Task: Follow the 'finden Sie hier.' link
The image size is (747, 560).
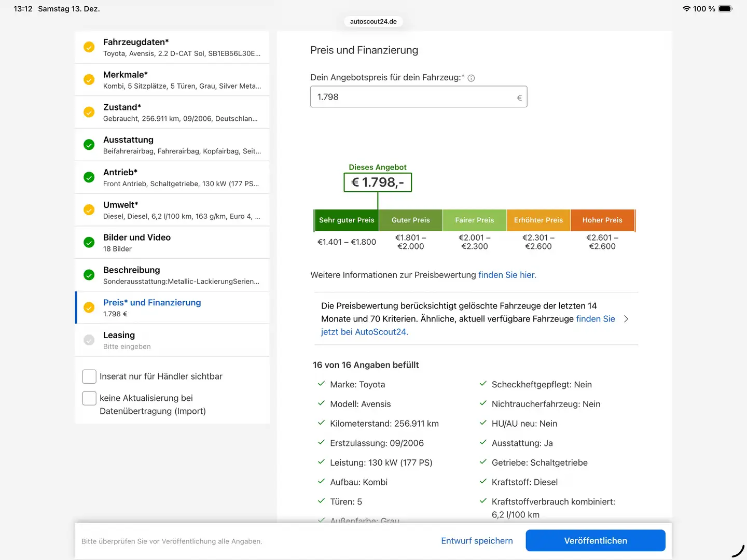Action: tap(507, 275)
